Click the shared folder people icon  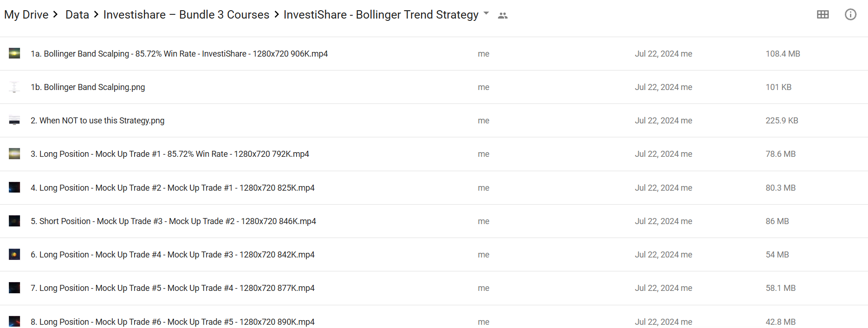tap(503, 15)
